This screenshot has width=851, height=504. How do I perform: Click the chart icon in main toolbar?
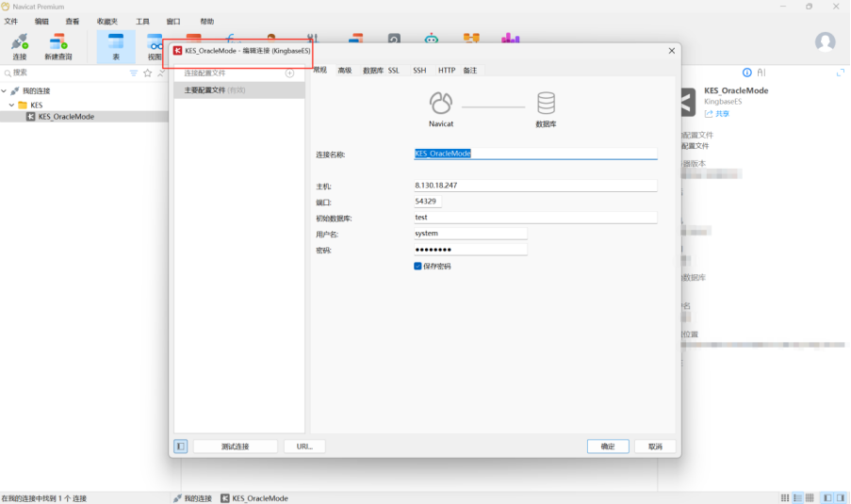pos(510,40)
